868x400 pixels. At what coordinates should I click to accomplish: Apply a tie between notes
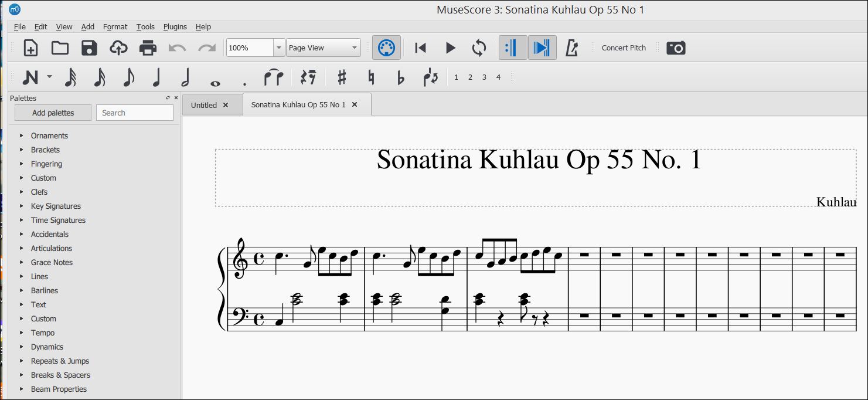[274, 77]
